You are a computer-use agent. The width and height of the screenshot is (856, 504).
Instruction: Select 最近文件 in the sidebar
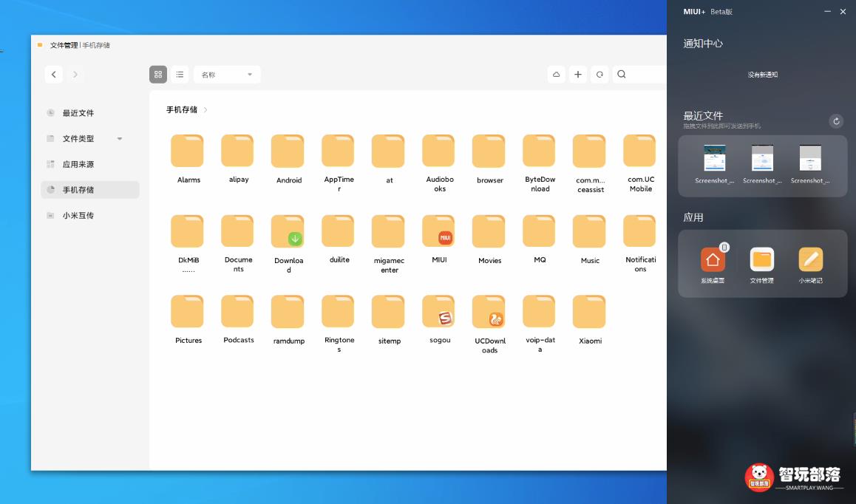tap(78, 113)
